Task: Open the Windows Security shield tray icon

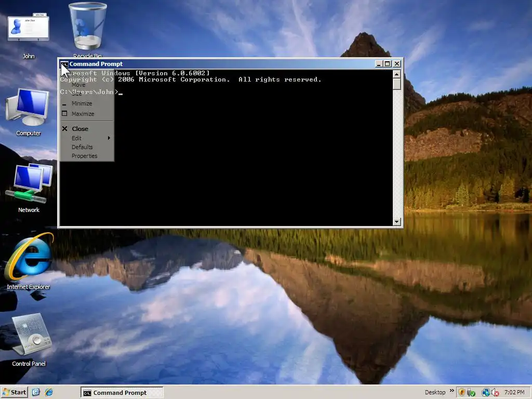Action: tap(461, 392)
